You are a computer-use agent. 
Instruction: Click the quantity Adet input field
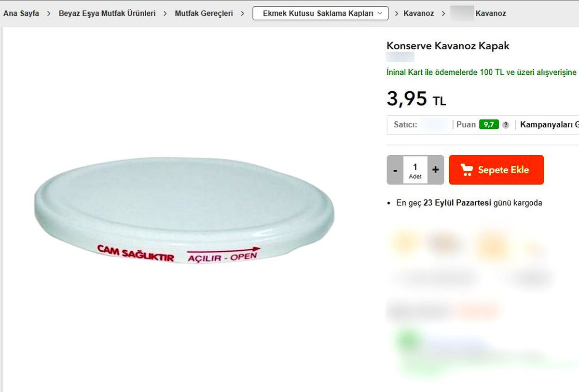(415, 170)
